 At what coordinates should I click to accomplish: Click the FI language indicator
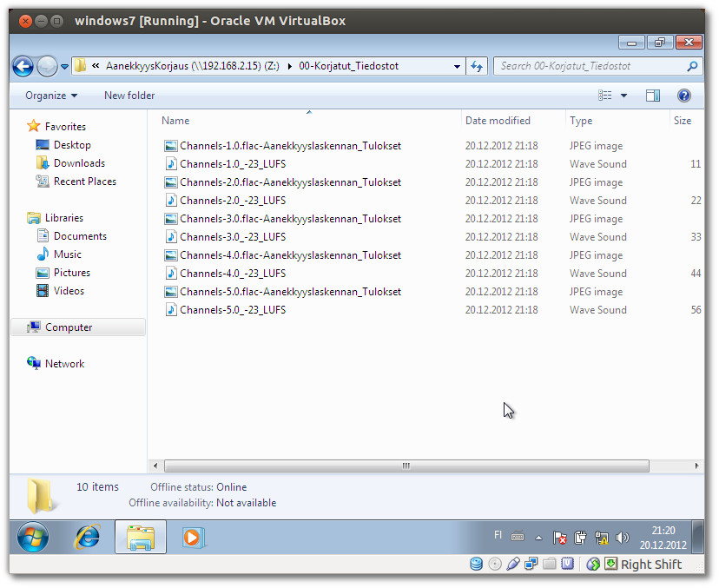498,535
